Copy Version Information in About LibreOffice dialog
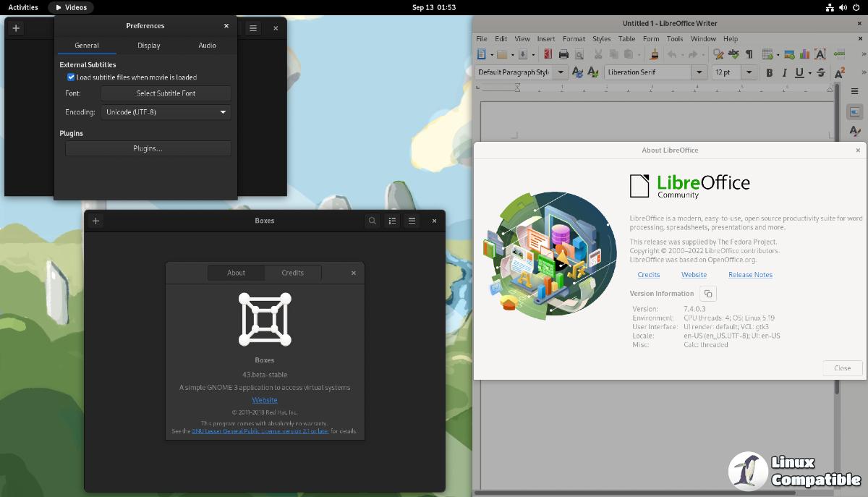This screenshot has height=497, width=868. point(707,293)
